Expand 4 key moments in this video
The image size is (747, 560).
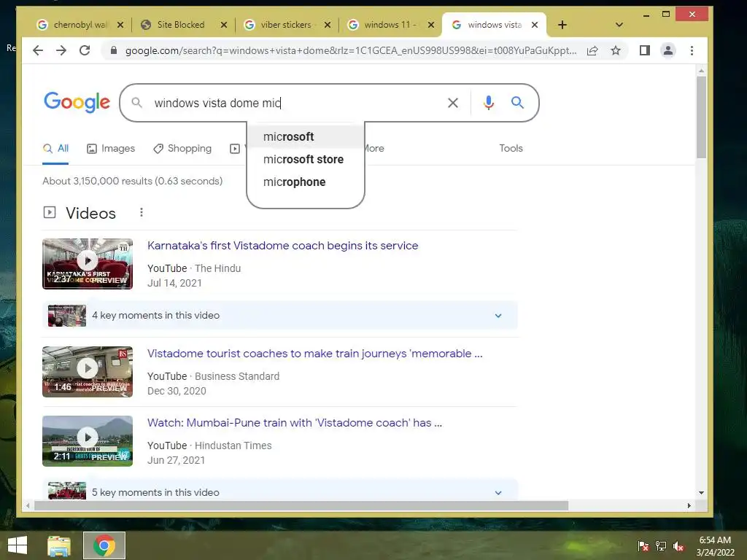point(280,315)
